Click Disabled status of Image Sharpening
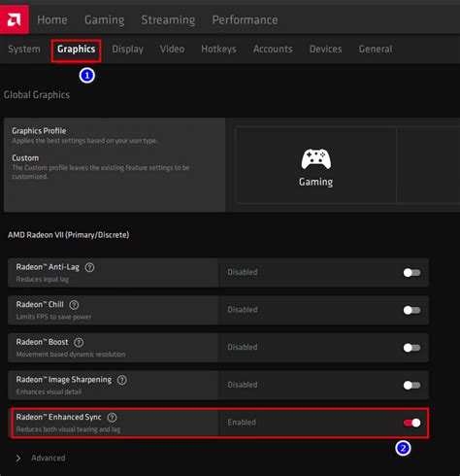The width and height of the screenshot is (460, 476). click(x=243, y=385)
